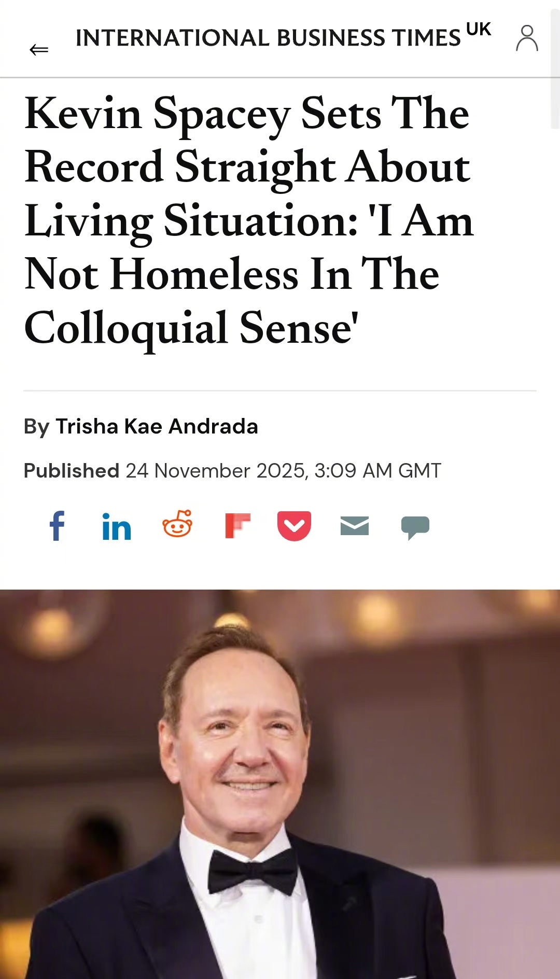Share the article to Flipboard
This screenshot has width=560, height=979.
(237, 526)
